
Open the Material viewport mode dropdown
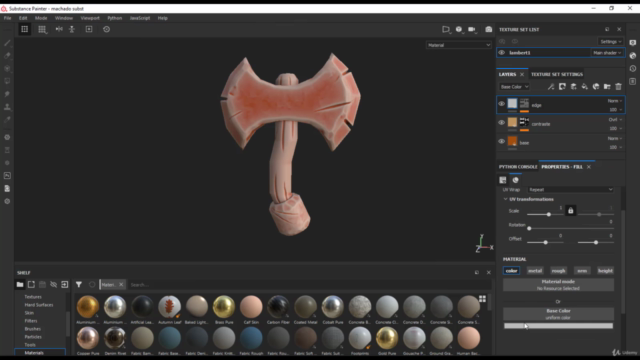point(458,45)
